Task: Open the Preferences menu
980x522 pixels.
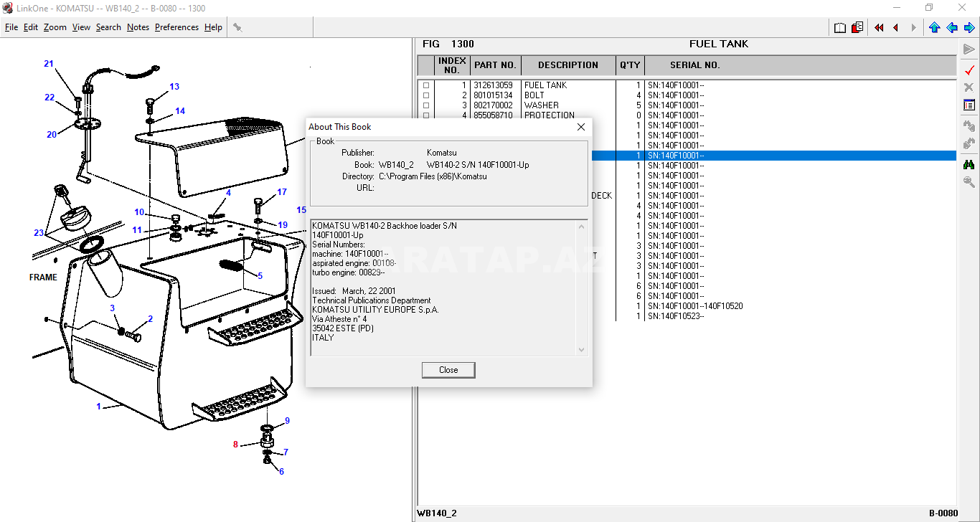Action: 176,27
